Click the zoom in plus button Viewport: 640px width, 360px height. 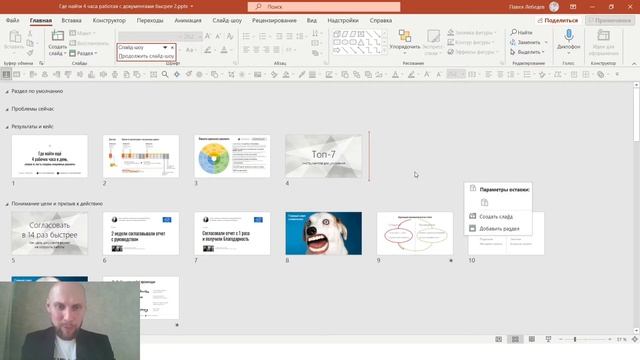pyautogui.click(x=610, y=339)
